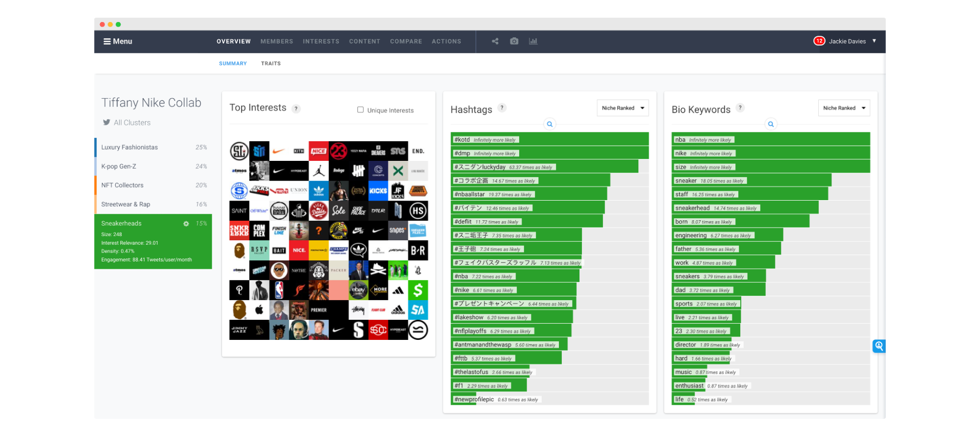
Task: Open the Sneakerheads cluster gear settings
Action: coord(186,224)
